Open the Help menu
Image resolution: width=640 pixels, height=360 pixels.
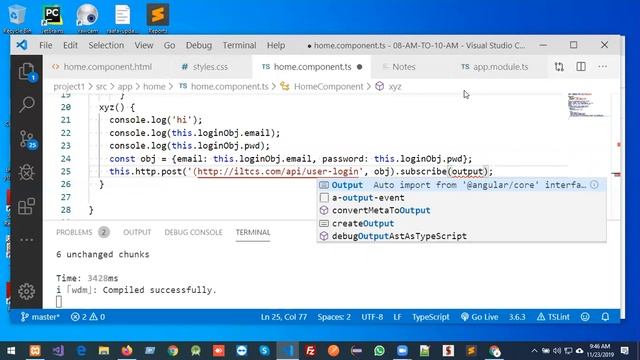[x=276, y=45]
